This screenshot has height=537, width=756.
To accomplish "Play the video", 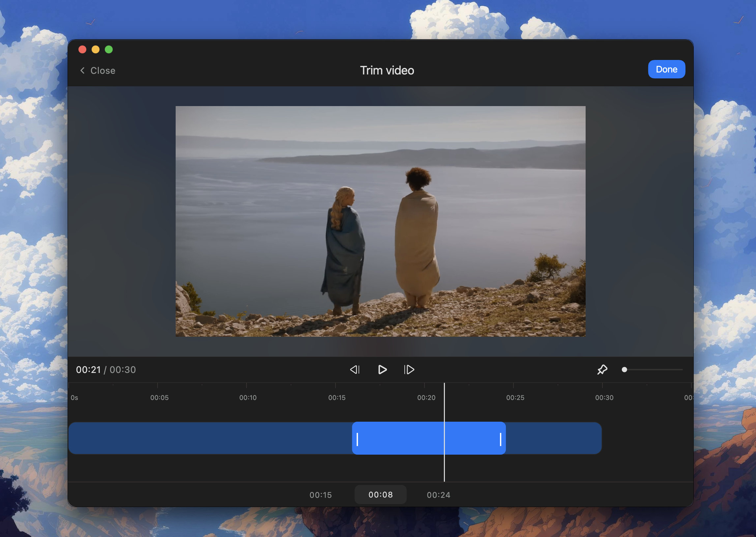I will 382,369.
